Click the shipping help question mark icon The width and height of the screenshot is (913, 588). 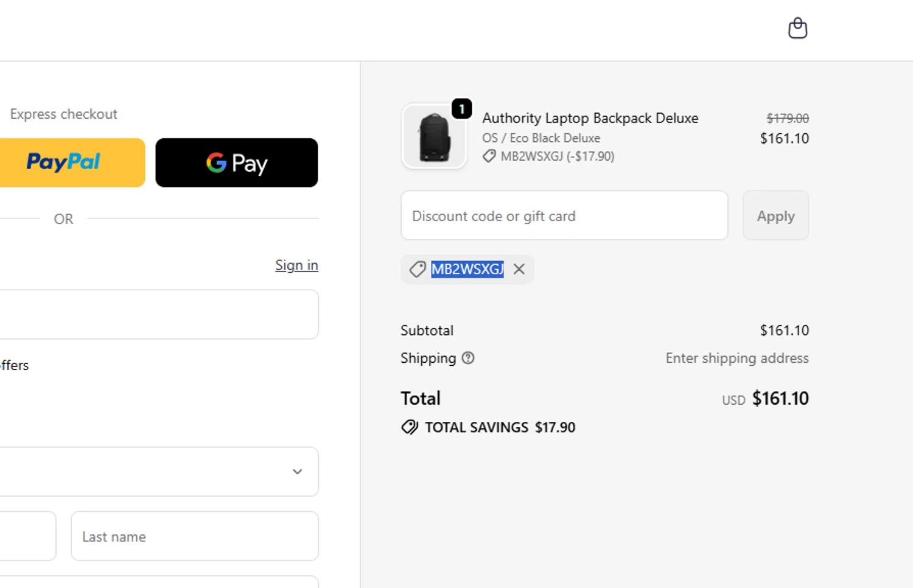click(467, 358)
